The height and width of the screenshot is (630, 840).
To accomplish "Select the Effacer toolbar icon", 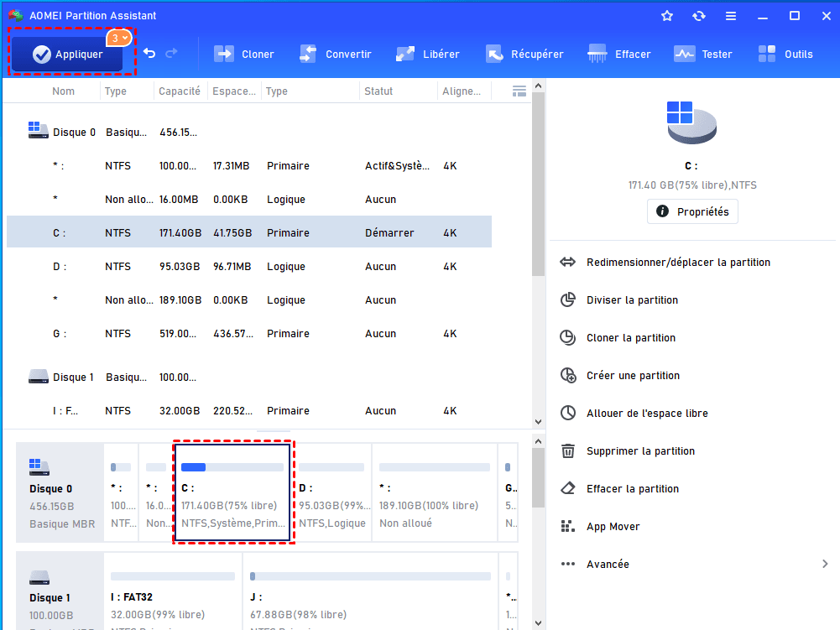I will [x=619, y=55].
